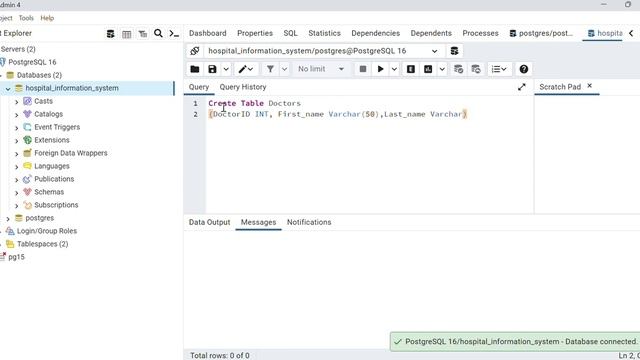Execute the query with the play button
This screenshot has height=360, width=640.
point(380,69)
